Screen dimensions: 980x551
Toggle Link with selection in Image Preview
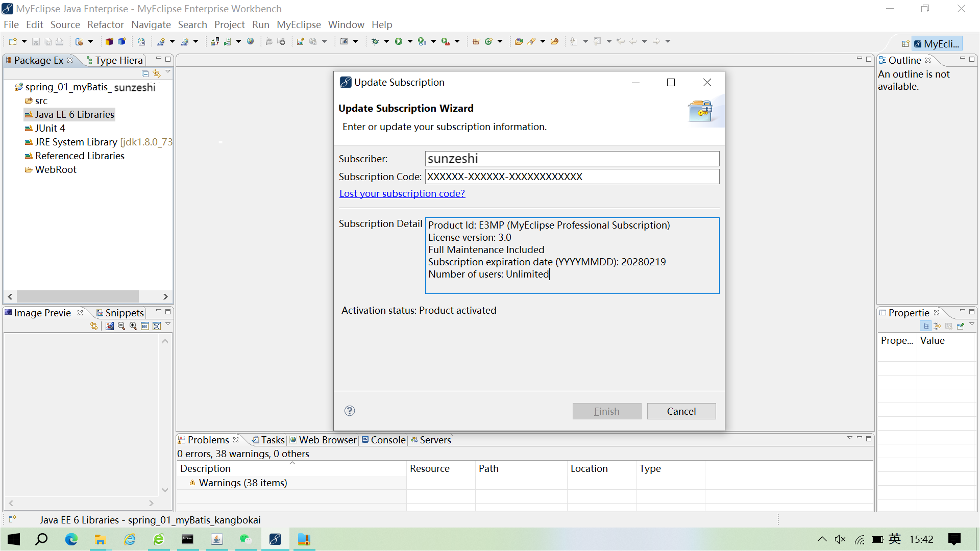pyautogui.click(x=94, y=326)
